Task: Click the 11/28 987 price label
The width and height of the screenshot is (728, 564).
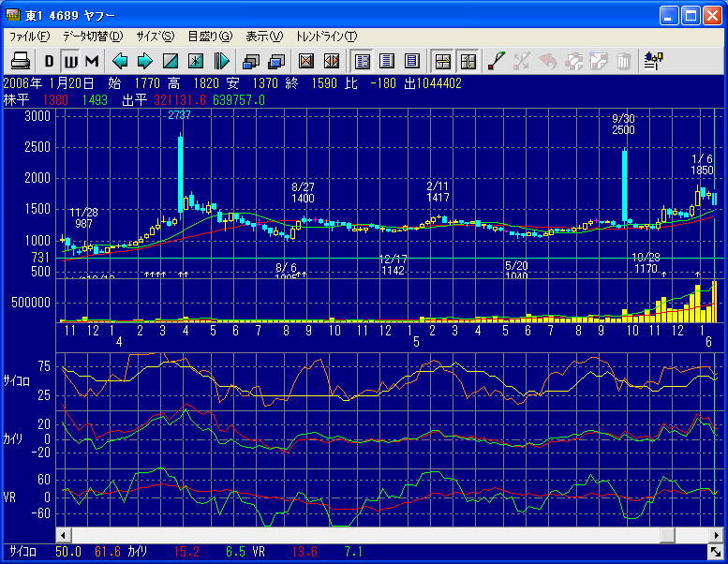Action: pos(83,217)
